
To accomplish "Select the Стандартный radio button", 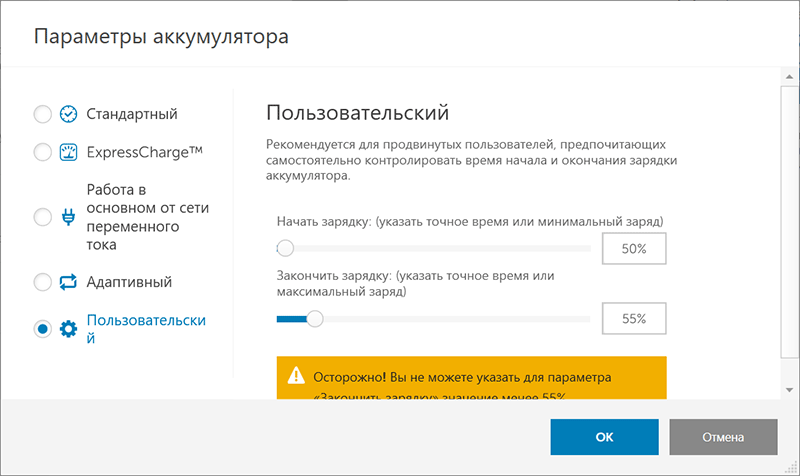I will (42, 114).
